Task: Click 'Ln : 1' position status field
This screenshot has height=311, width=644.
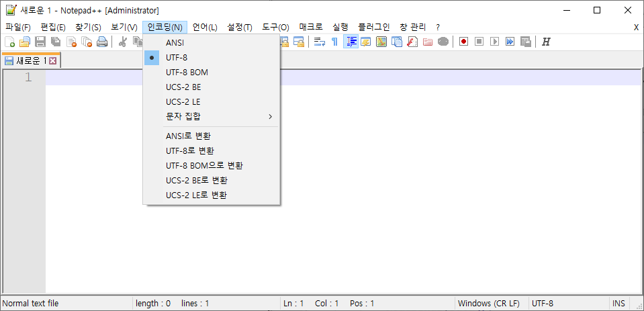Action: pyautogui.click(x=293, y=304)
